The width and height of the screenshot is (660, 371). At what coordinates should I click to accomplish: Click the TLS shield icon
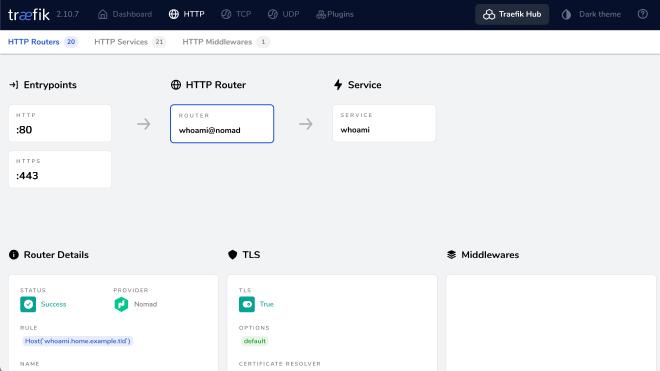[232, 255]
